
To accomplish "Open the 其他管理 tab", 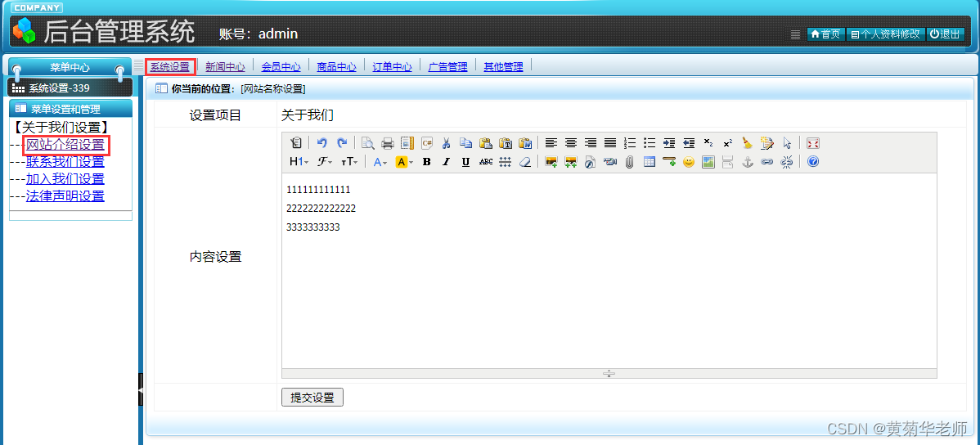I will coord(504,67).
